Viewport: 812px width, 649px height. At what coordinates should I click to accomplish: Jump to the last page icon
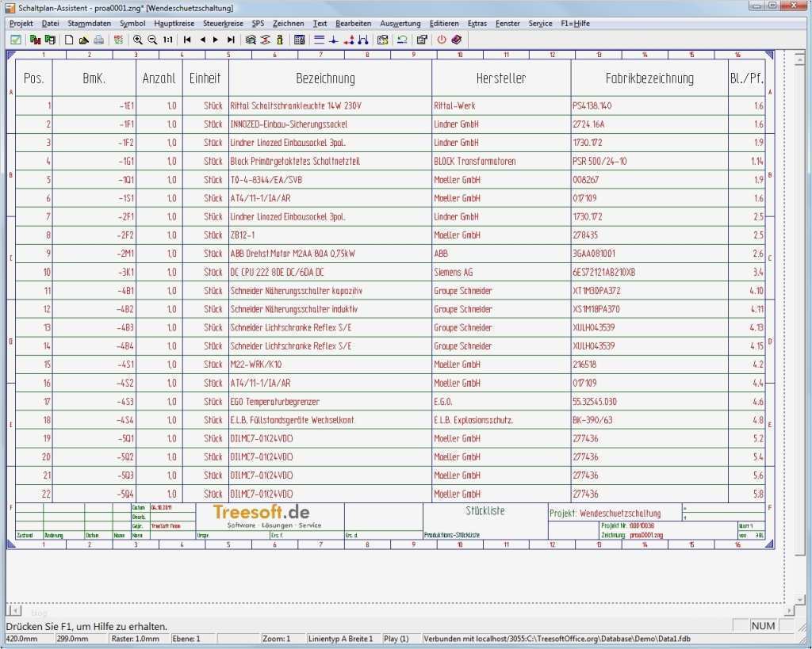point(231,39)
